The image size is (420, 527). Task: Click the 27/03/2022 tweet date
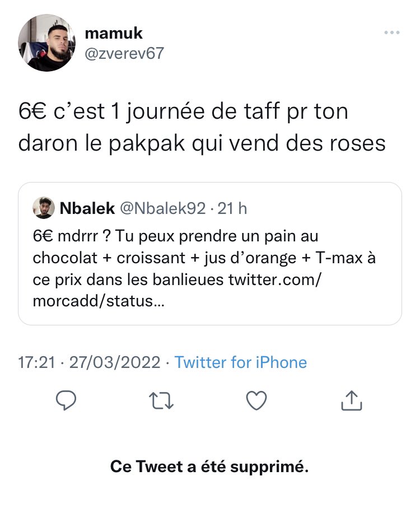tap(115, 362)
